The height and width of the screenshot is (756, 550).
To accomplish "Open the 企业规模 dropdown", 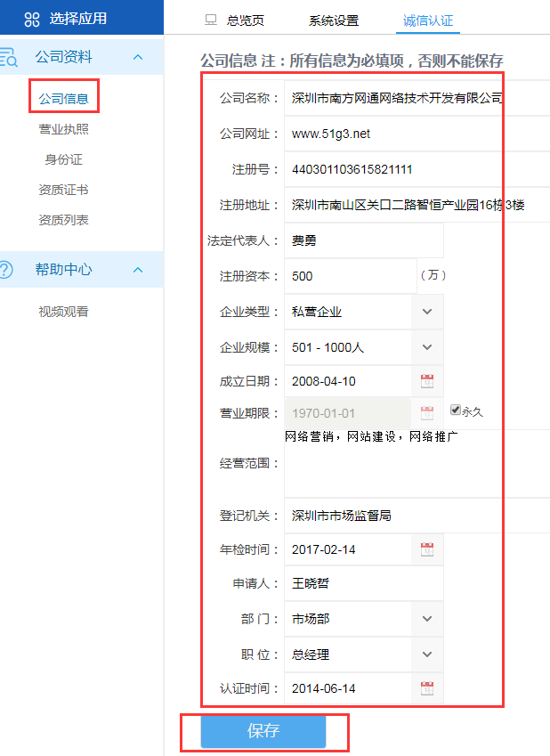I will (427, 347).
